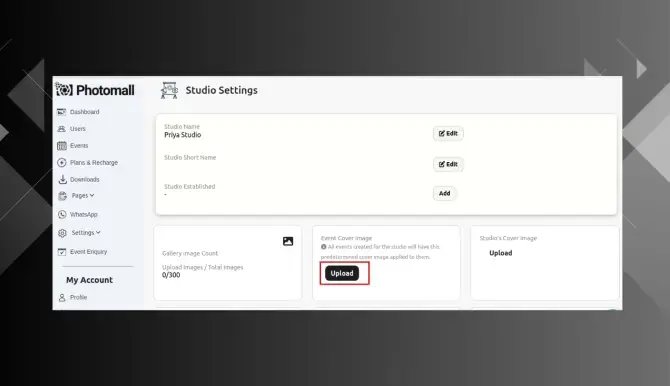Click the Studio Settings page title
The width and height of the screenshot is (670, 386).
(221, 90)
